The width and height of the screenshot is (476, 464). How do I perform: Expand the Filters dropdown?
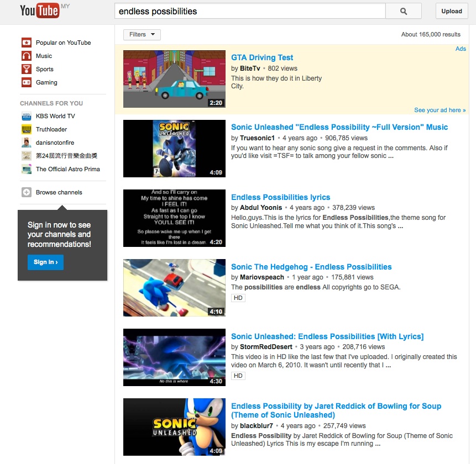(142, 35)
